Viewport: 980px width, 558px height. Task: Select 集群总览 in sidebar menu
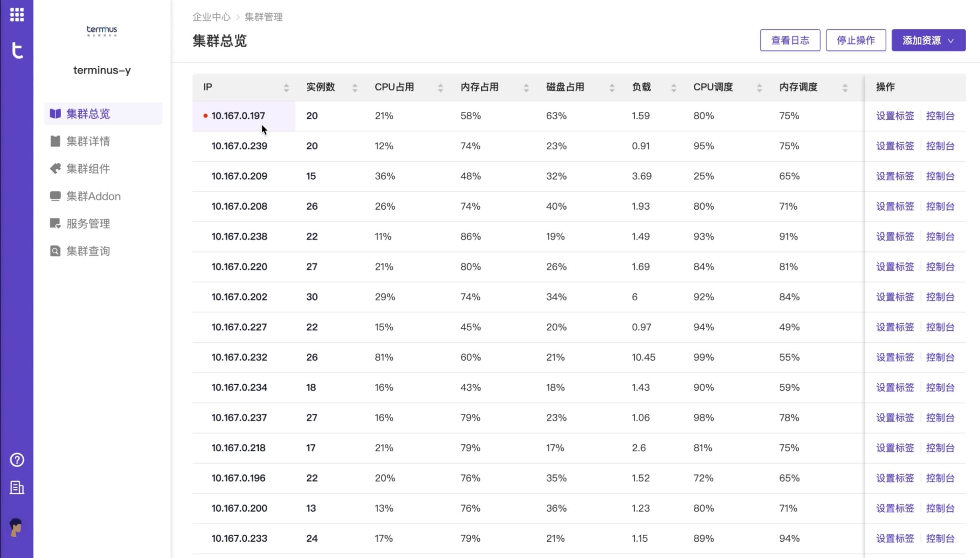point(88,114)
